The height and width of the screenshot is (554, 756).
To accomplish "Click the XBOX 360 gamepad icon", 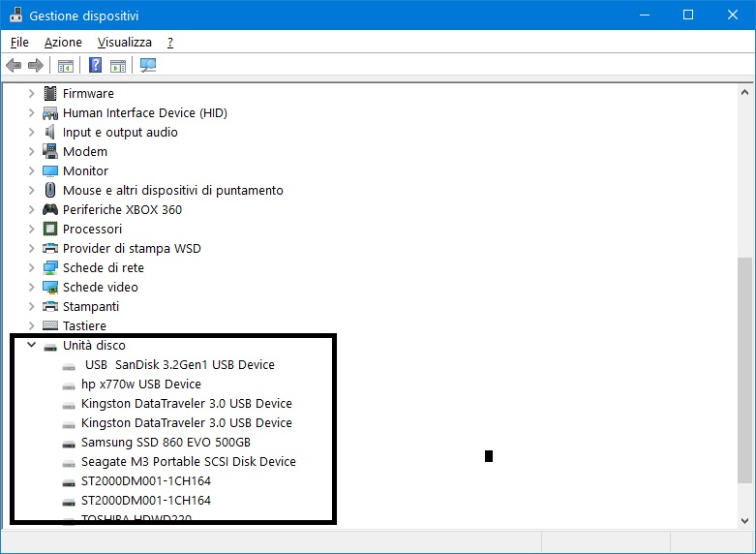I will pyautogui.click(x=50, y=209).
